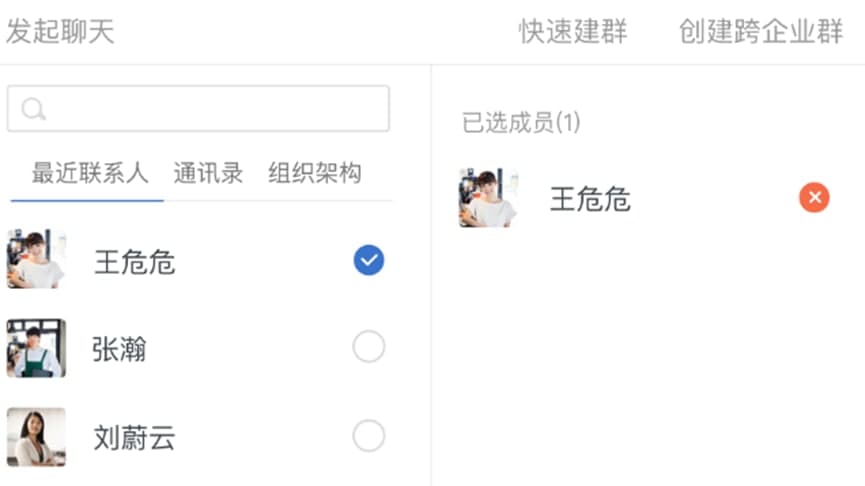Open 创建跨企业群 option

coord(761,31)
